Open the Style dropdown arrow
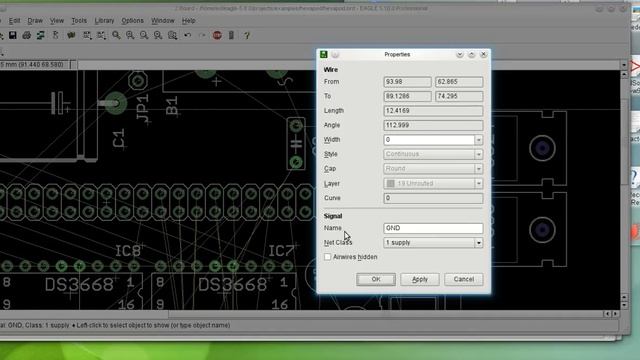 coord(478,154)
